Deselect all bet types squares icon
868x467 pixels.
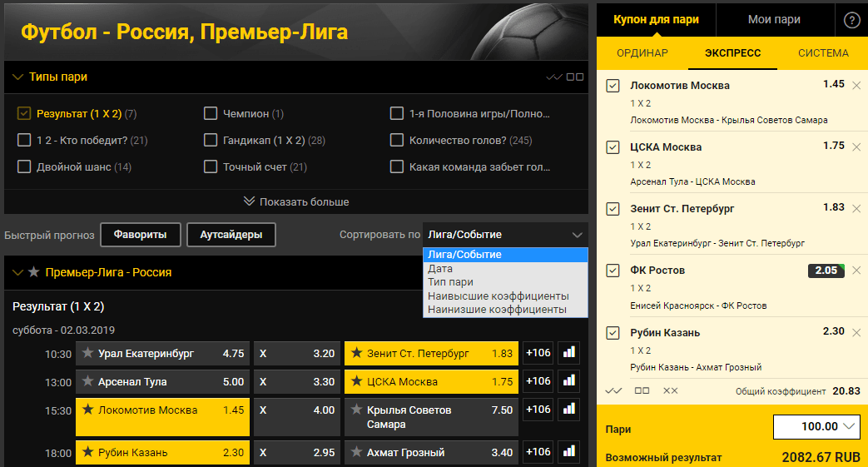[574, 77]
